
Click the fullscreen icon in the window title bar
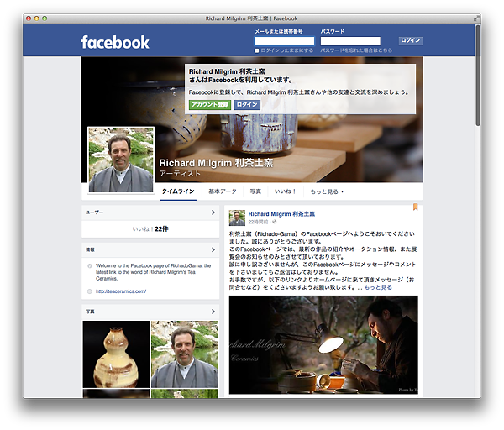pos(476,18)
